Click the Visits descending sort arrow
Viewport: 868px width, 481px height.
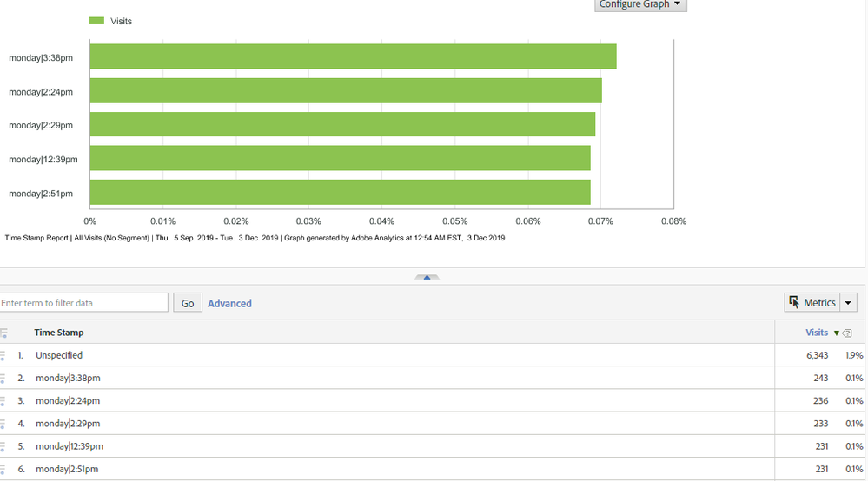[x=837, y=333]
